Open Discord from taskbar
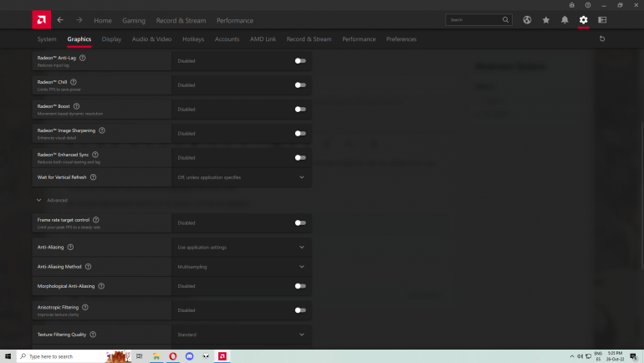The image size is (644, 363). point(189,356)
